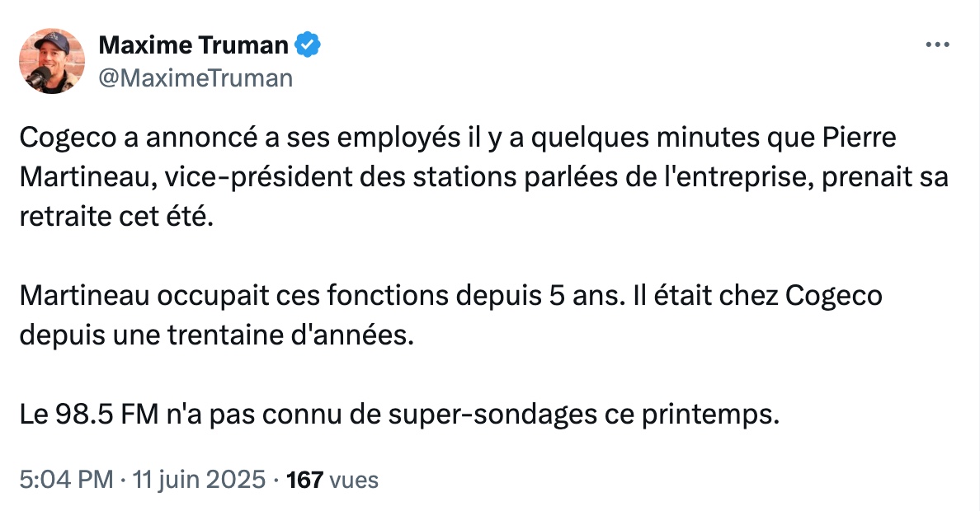Screen dimensions: 980x511
Task: Open the 167 vues view count
Action: 332,480
